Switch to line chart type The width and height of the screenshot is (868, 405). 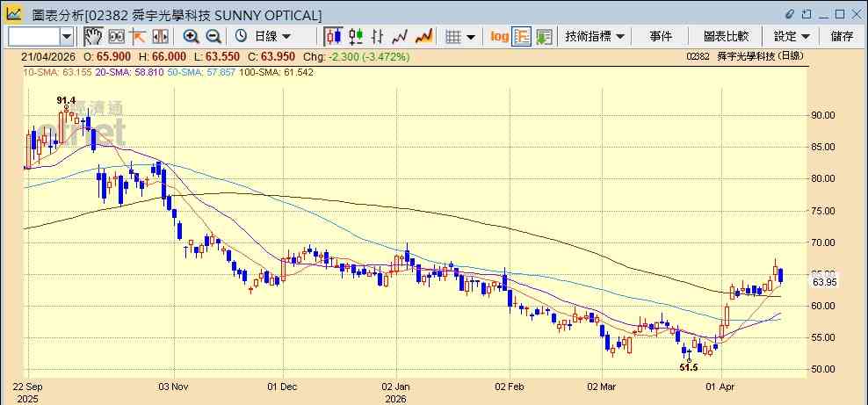click(400, 37)
